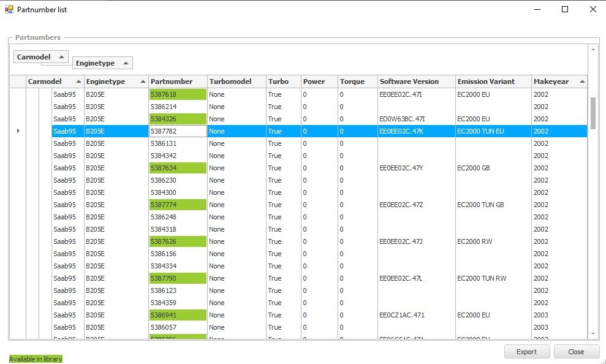This screenshot has width=606, height=364.
Task: Click software version EE0EE02C.47Z cell
Action: [416, 205]
